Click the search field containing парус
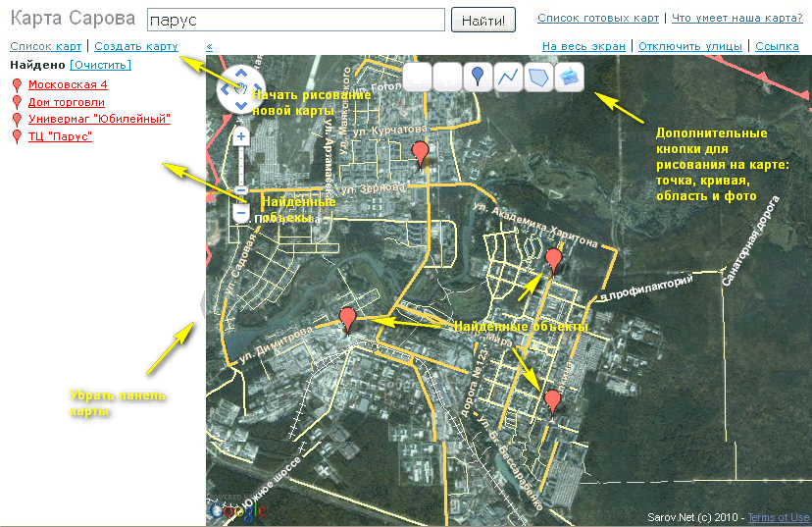Image resolution: width=812 pixels, height=527 pixels. pos(295,20)
